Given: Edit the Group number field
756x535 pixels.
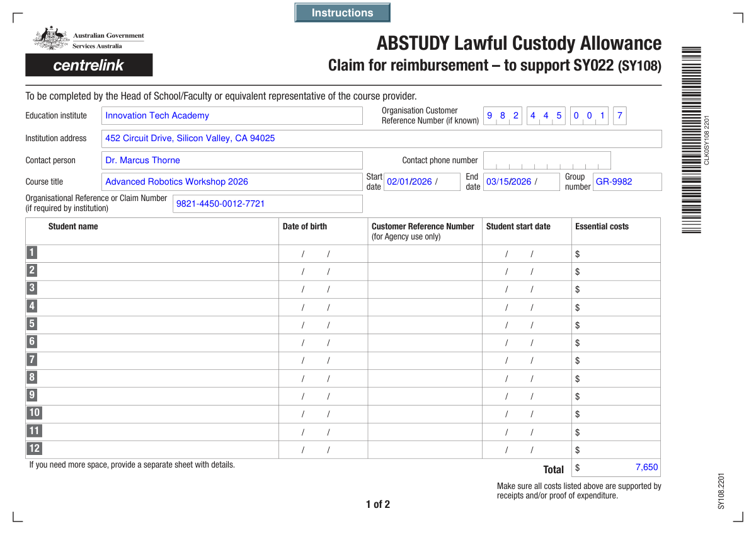Looking at the screenshot, I should (x=627, y=181).
